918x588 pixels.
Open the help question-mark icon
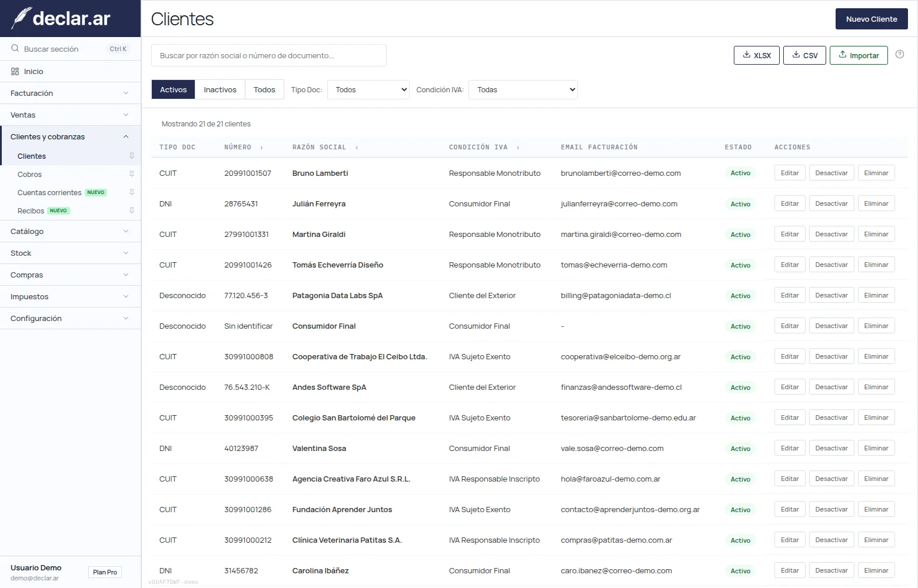tap(899, 55)
